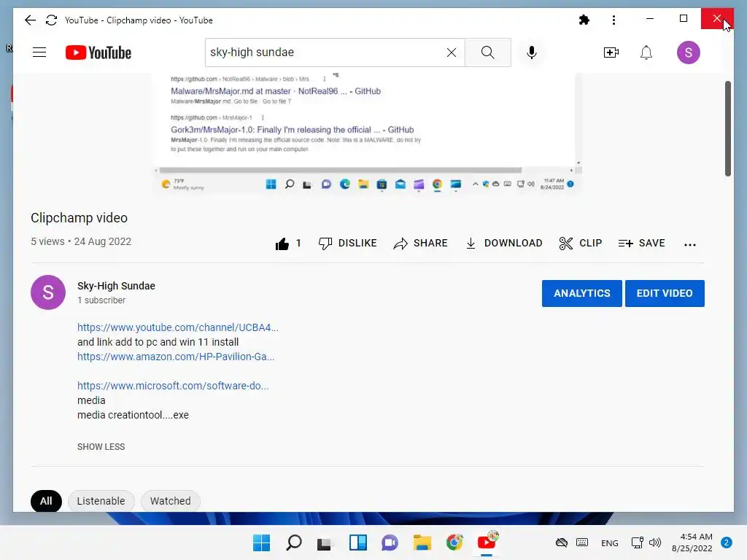
Task: Start voice search with microphone
Action: point(532,52)
